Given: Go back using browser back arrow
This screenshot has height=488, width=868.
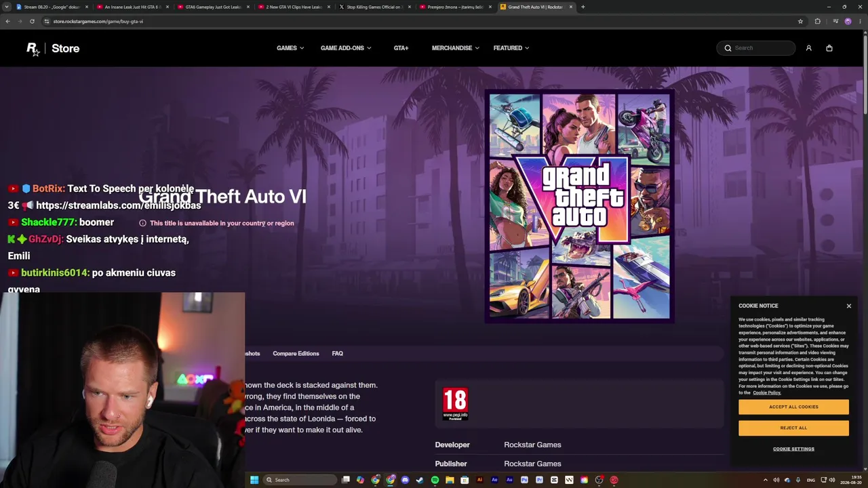Looking at the screenshot, I should click(7, 21).
